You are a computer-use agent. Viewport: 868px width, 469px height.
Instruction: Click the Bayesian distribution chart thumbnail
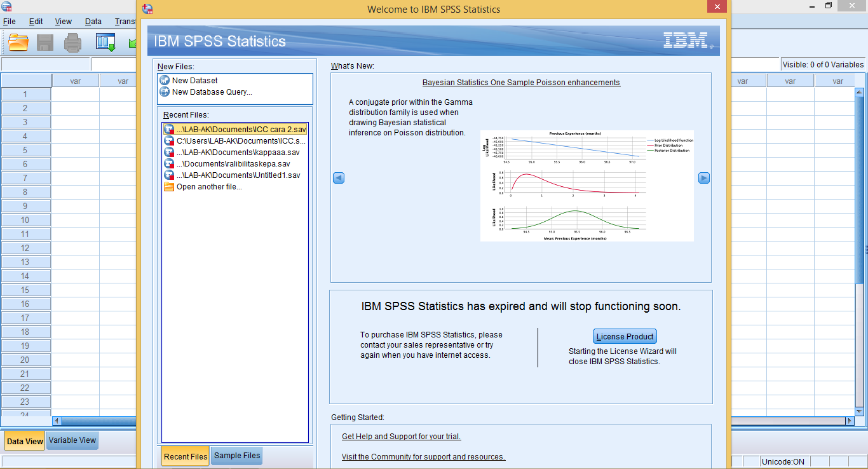pyautogui.click(x=587, y=186)
